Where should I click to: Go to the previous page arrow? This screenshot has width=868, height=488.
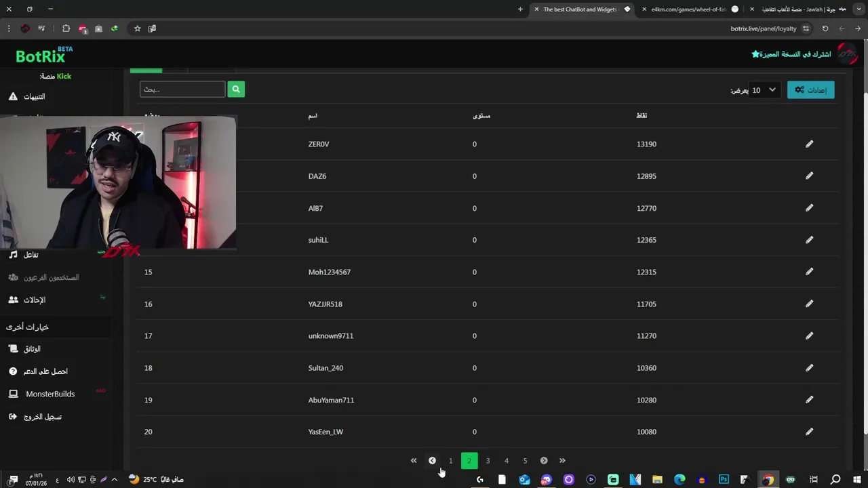tap(432, 461)
